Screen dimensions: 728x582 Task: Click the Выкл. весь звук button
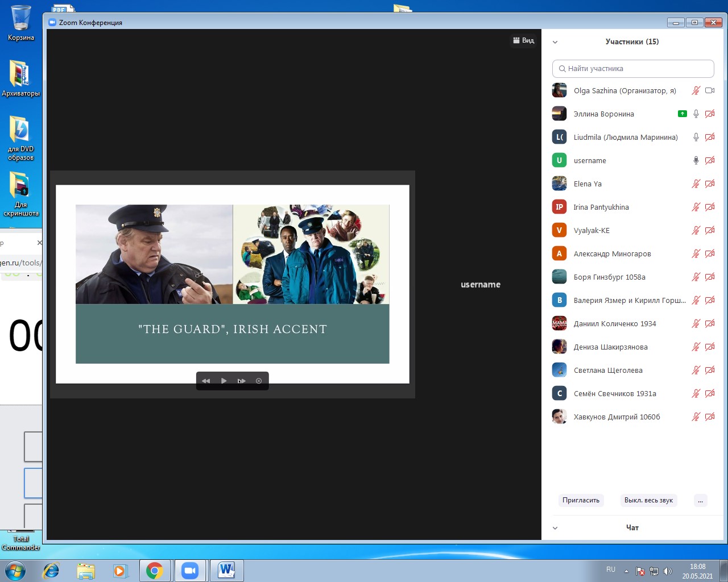point(648,500)
